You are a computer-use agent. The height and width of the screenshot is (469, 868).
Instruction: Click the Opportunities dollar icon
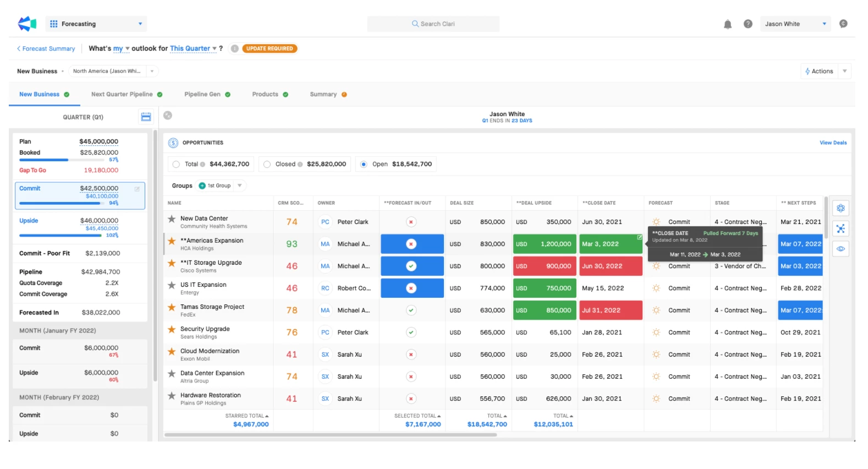[x=173, y=143]
